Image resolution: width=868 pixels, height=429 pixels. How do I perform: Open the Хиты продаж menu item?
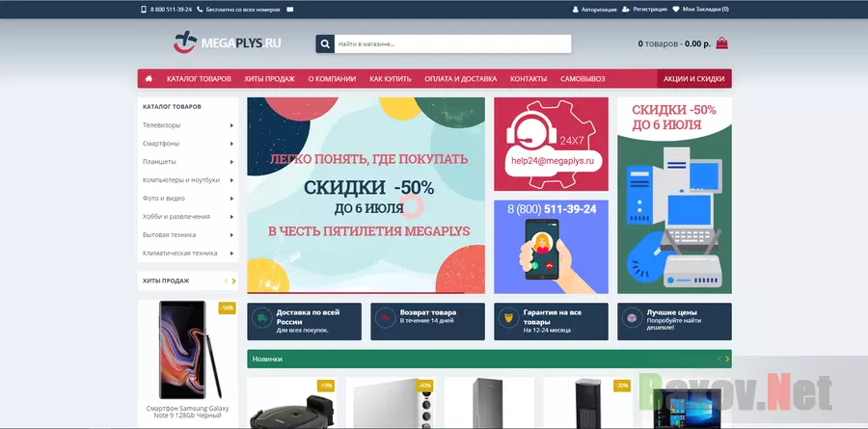[x=270, y=79]
